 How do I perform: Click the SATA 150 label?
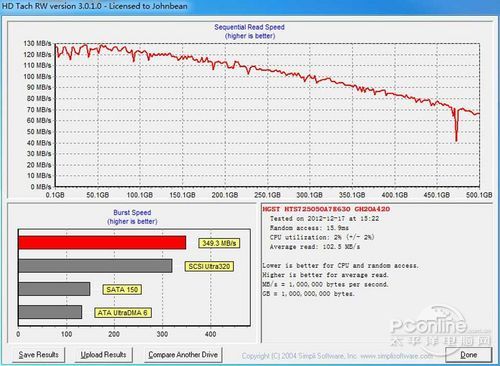pyautogui.click(x=122, y=289)
